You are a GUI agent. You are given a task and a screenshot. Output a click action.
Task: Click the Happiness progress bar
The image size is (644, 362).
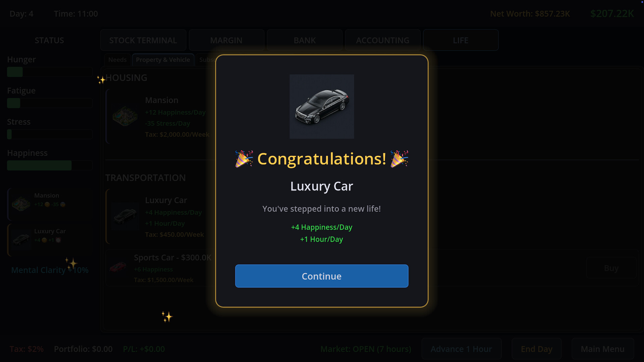coord(50,165)
